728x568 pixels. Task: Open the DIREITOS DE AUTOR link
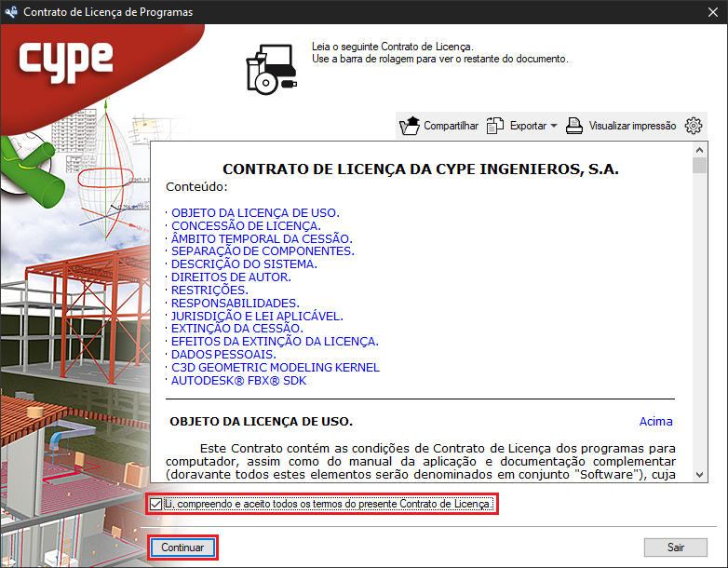[231, 277]
